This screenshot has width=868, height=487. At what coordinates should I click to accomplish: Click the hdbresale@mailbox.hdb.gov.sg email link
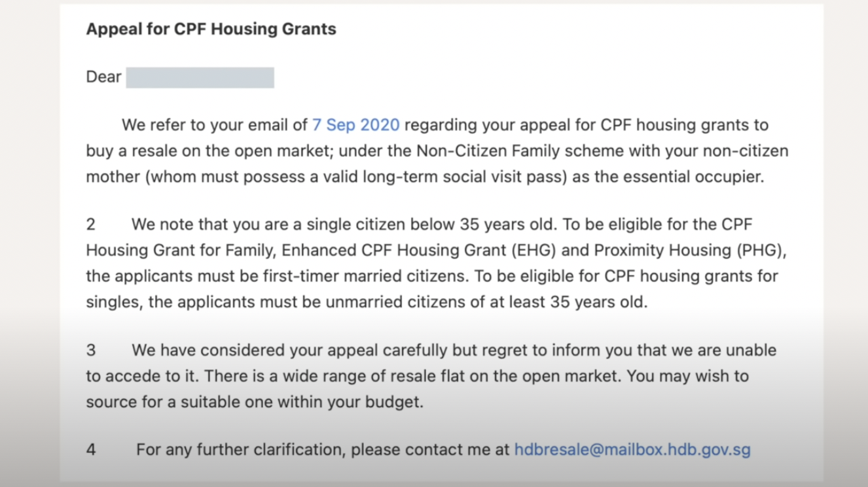632,450
